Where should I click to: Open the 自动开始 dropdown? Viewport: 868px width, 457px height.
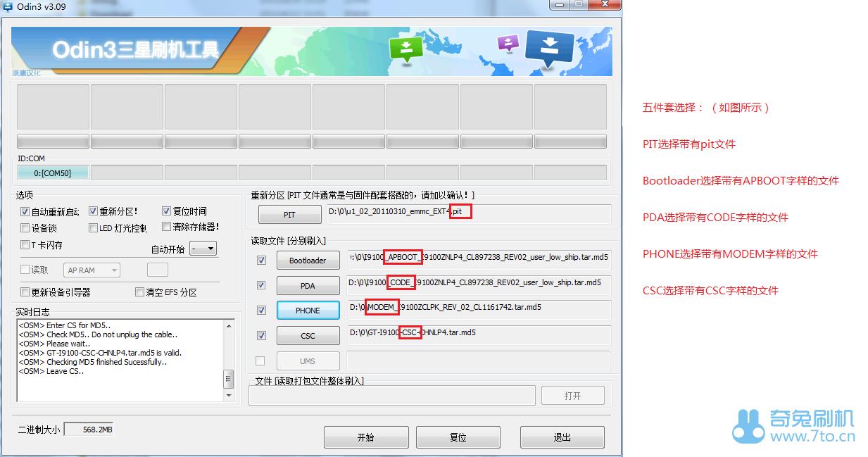(x=203, y=249)
